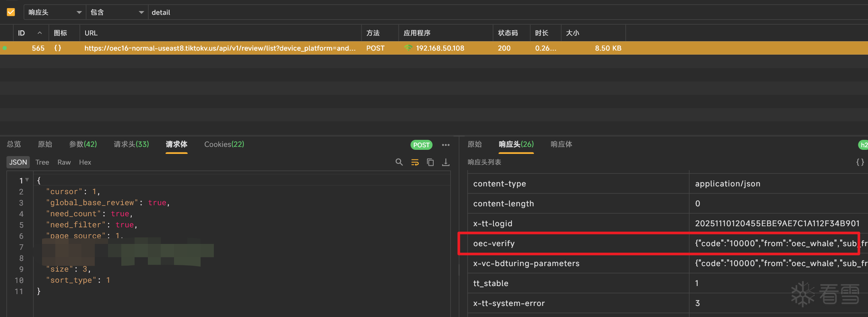868x317 pixels.
Task: Open the response 原始 tab
Action: click(x=475, y=144)
